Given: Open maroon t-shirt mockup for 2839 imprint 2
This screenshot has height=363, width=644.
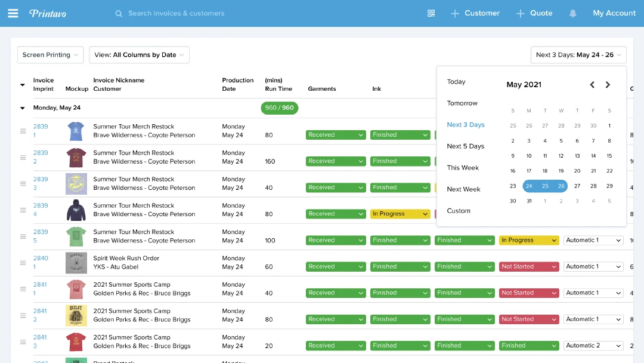Looking at the screenshot, I should tap(76, 158).
